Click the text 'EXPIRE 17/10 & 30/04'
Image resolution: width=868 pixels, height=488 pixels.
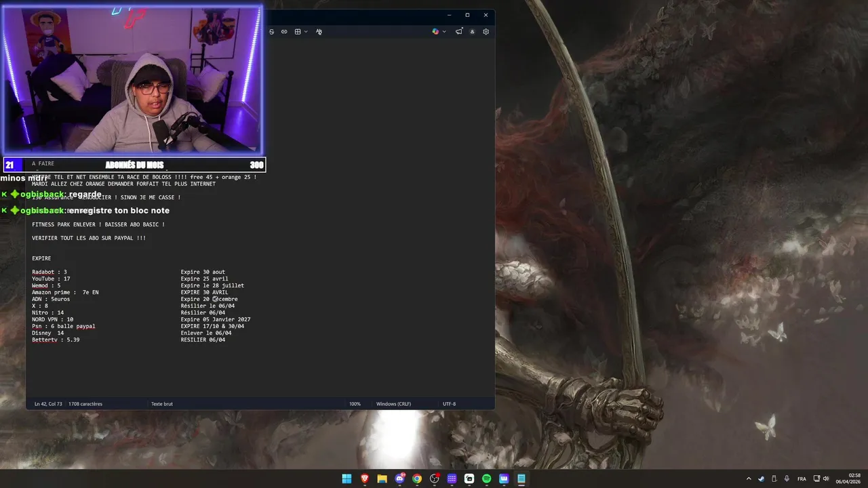[x=212, y=326]
